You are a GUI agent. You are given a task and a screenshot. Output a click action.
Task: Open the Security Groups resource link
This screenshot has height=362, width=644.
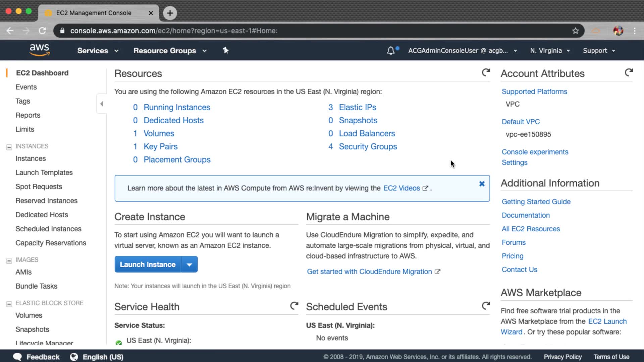[x=368, y=146]
